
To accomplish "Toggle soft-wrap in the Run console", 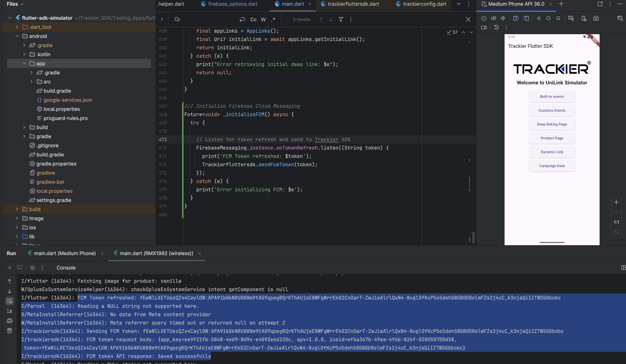I will coord(10,301).
